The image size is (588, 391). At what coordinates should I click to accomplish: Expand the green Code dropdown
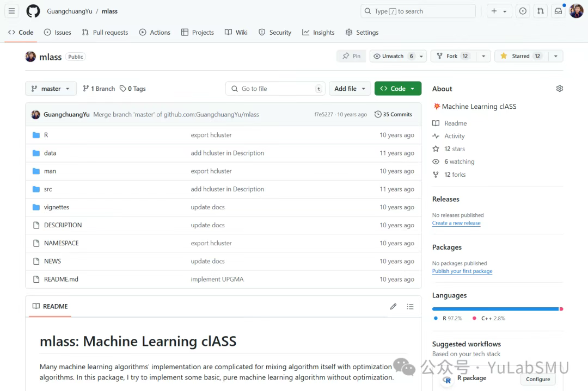[397, 89]
